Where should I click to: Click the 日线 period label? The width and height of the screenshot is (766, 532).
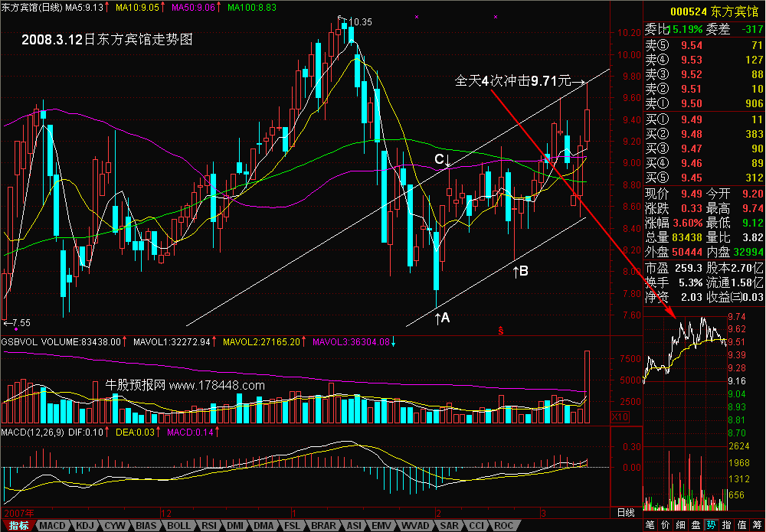626,512
